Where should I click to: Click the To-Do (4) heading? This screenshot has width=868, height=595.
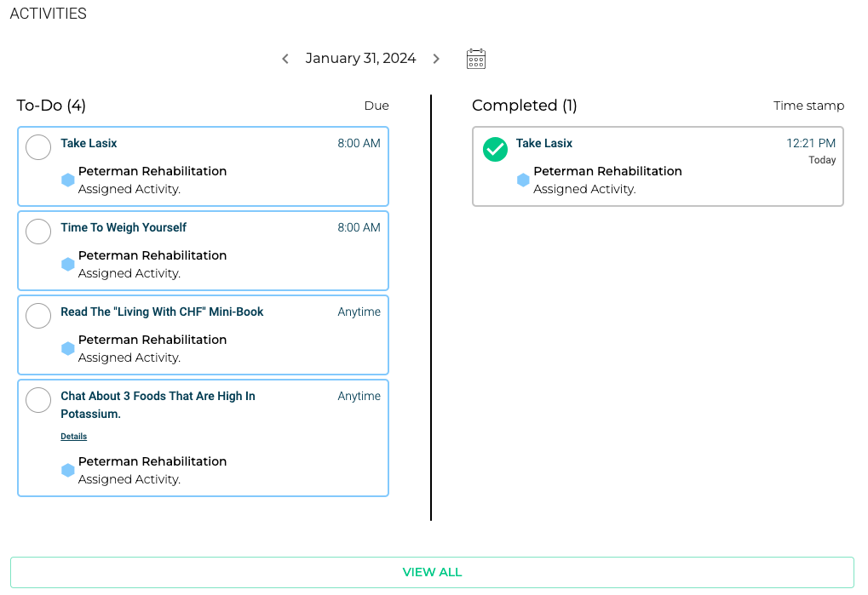pyautogui.click(x=51, y=105)
